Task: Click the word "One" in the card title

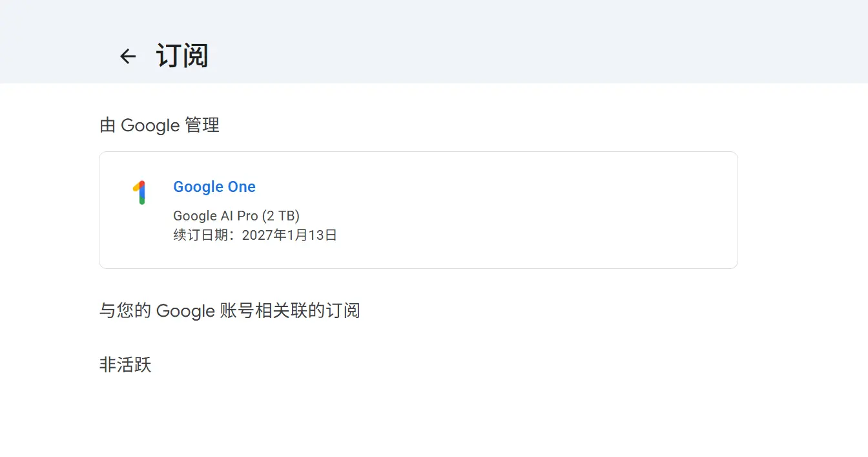Action: 242,187
